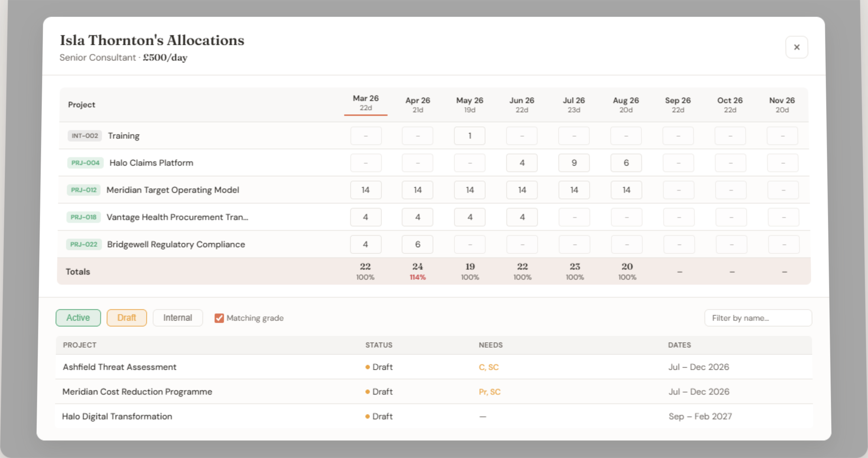The height and width of the screenshot is (458, 868).
Task: Click the 114% overallocation indicator under Apr 26
Action: (x=418, y=277)
